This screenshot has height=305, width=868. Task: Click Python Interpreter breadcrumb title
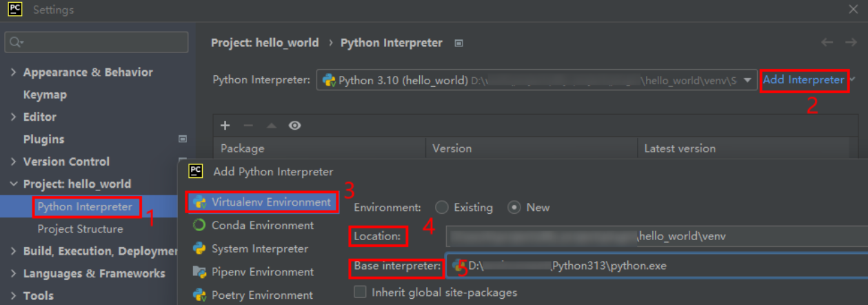coord(392,43)
